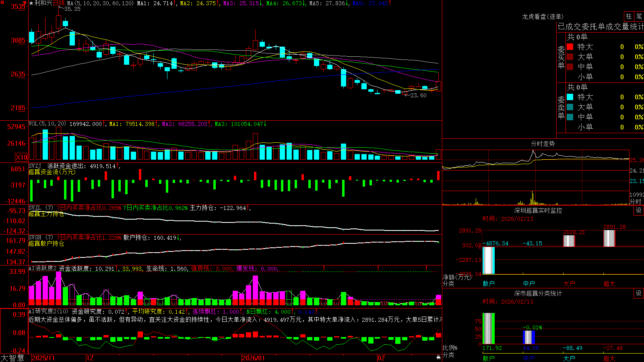
Task: Select the 龙虎看盘(逐单) panel title
Action: (543, 16)
